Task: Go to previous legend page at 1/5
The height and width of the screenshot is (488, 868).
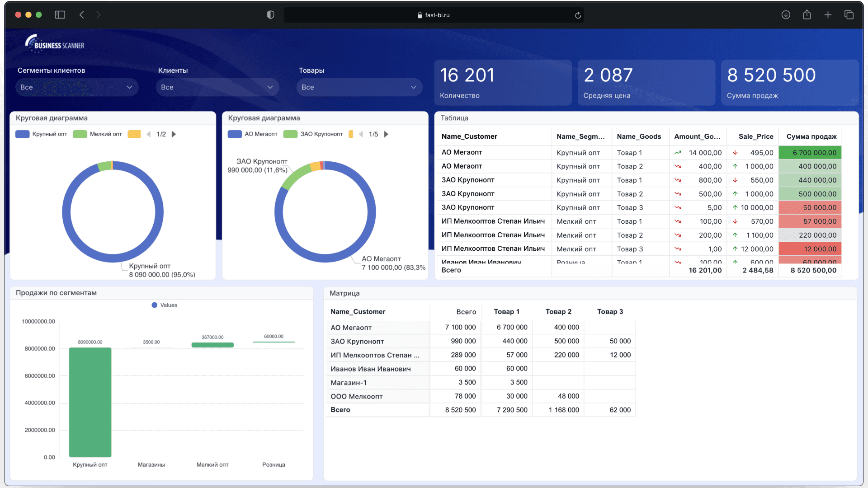Action: (x=361, y=134)
